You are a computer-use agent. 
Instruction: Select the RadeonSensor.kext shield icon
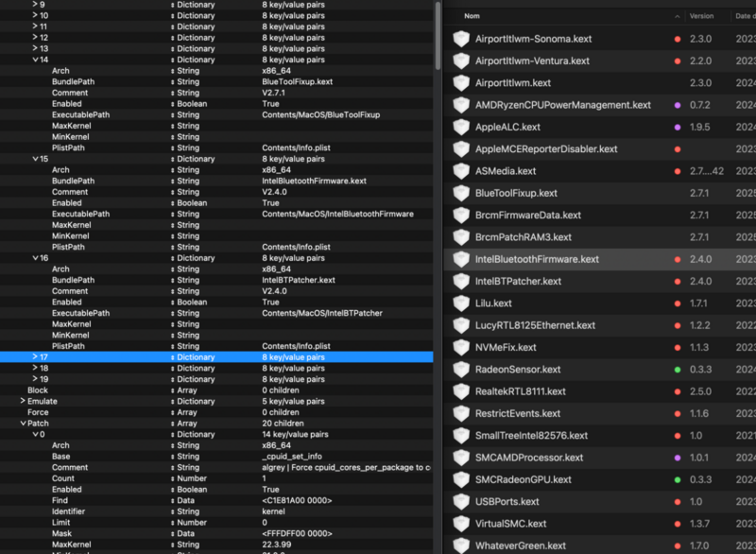pyautogui.click(x=460, y=370)
